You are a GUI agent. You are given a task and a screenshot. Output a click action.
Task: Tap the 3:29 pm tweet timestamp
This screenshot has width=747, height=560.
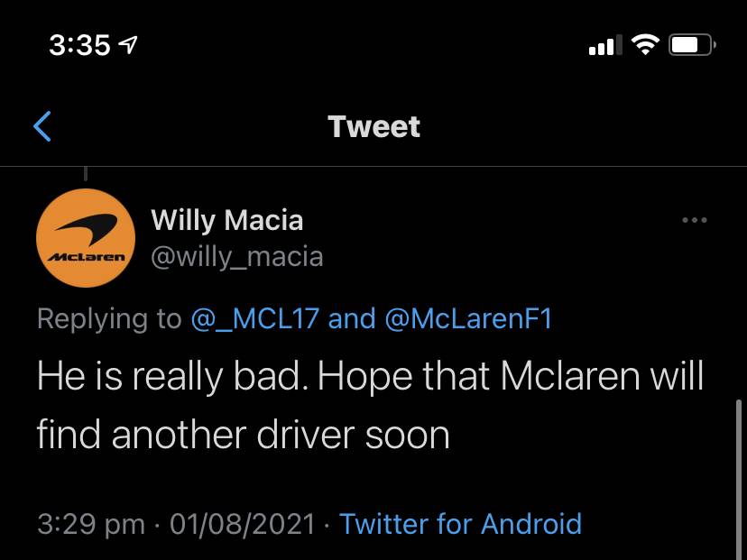click(91, 524)
